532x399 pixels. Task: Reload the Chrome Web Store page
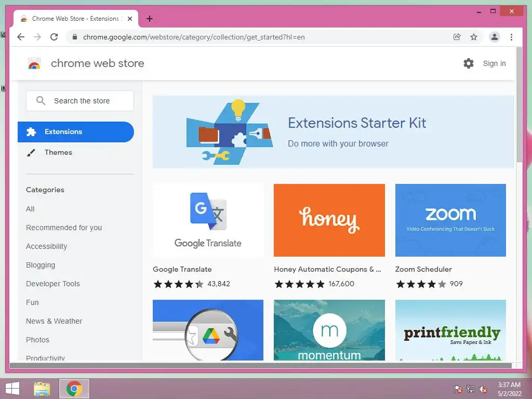(x=54, y=37)
